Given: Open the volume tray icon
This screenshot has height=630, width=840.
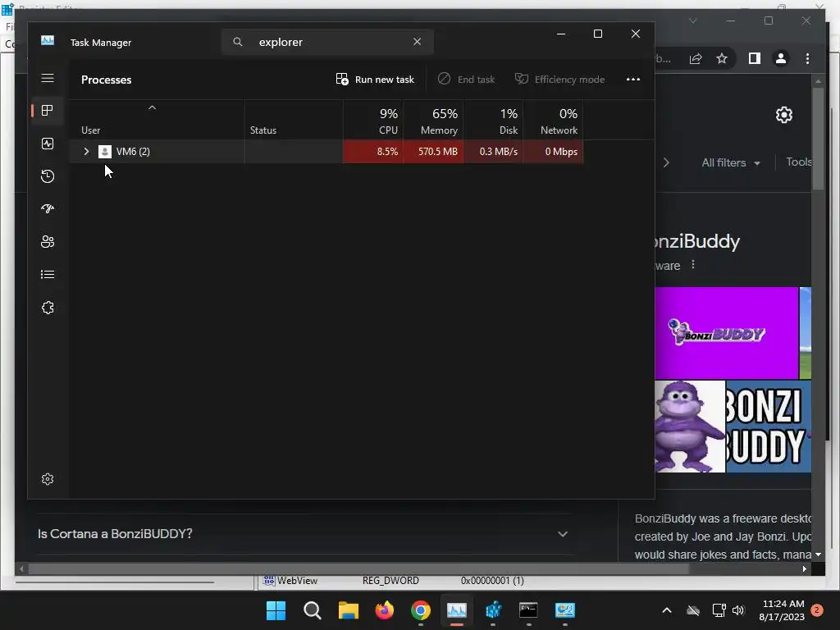Looking at the screenshot, I should [738, 610].
